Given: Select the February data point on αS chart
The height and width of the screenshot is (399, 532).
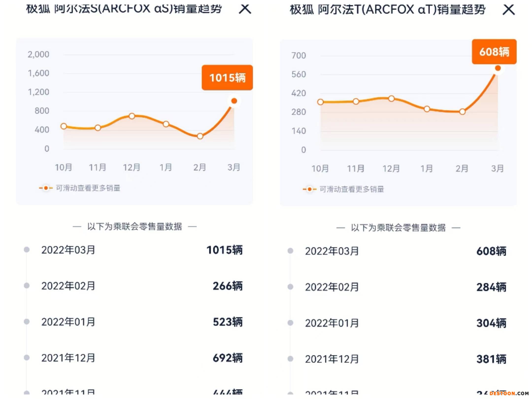Looking at the screenshot, I should pyautogui.click(x=200, y=136).
